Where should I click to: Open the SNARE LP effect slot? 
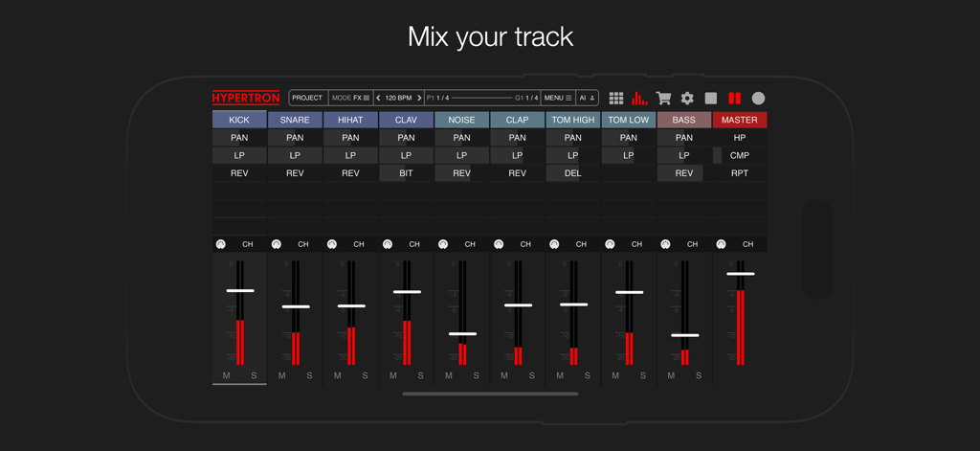pyautogui.click(x=295, y=155)
